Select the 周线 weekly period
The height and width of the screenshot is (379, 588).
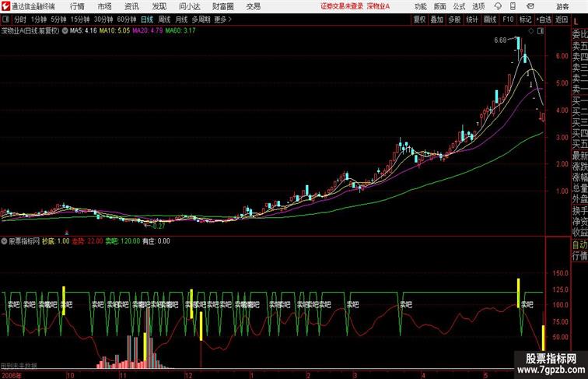[x=164, y=19]
